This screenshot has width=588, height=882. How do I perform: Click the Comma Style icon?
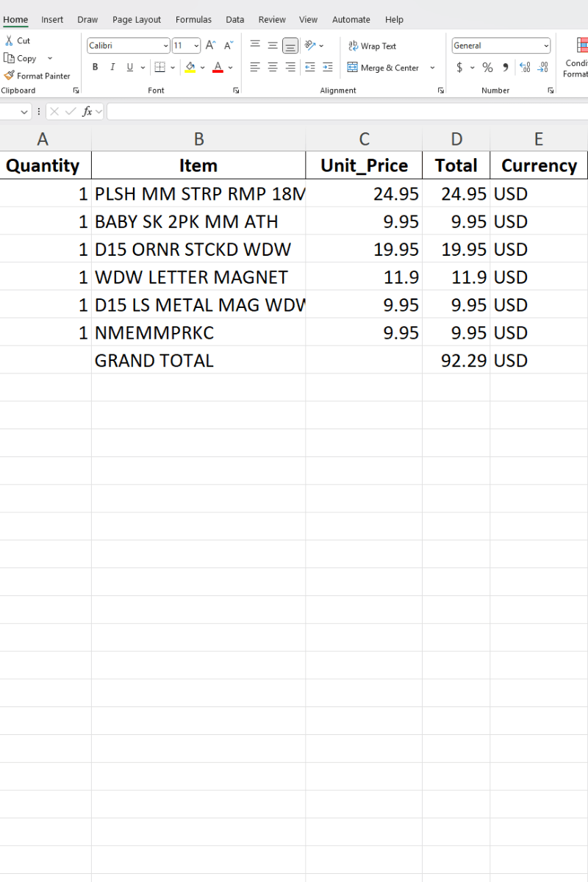click(x=506, y=67)
